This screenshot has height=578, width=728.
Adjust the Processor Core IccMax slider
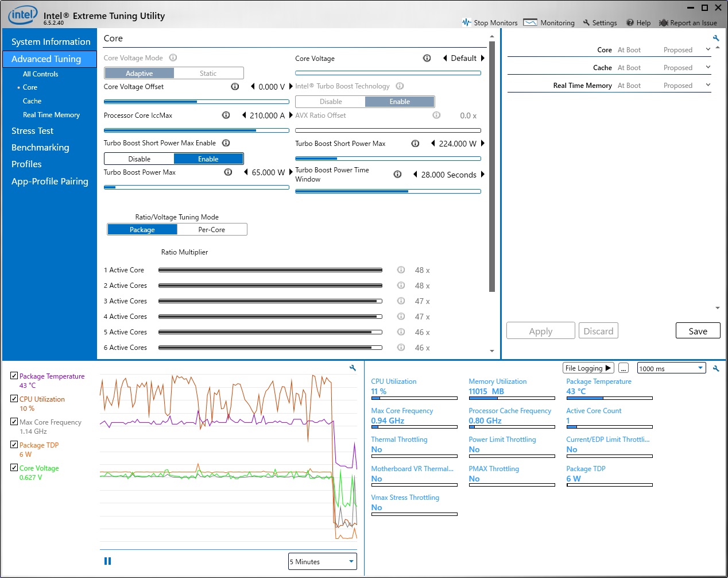[196, 130]
